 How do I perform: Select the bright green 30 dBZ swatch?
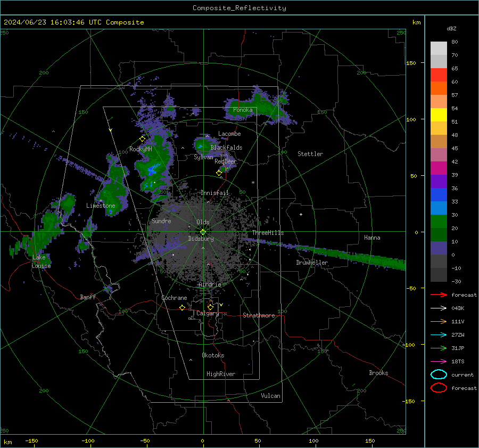coord(439,221)
